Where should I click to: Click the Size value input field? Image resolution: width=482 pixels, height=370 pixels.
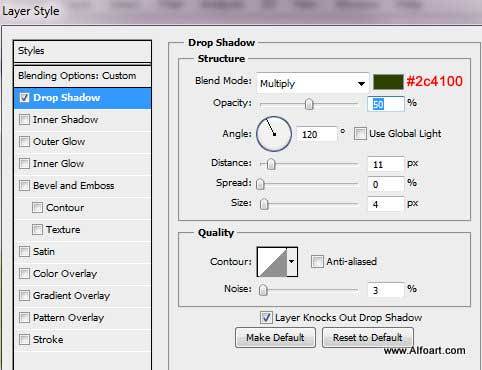pyautogui.click(x=386, y=204)
